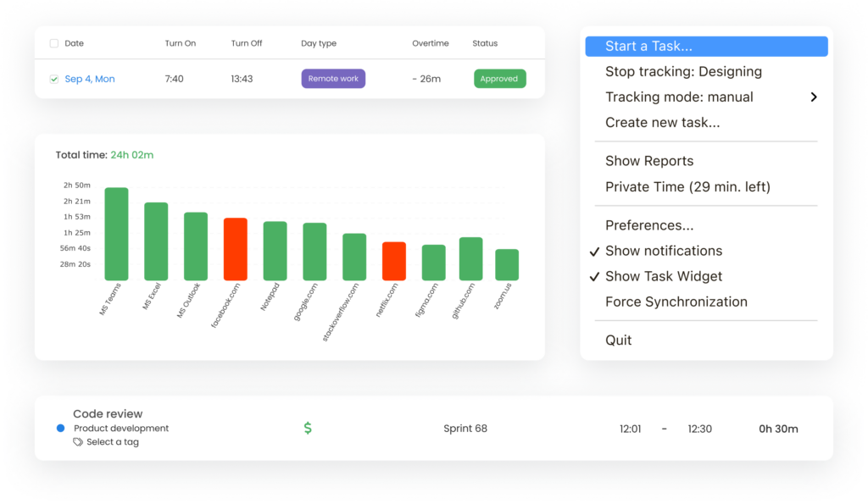Click the 2h 50m axis label

tap(76, 186)
